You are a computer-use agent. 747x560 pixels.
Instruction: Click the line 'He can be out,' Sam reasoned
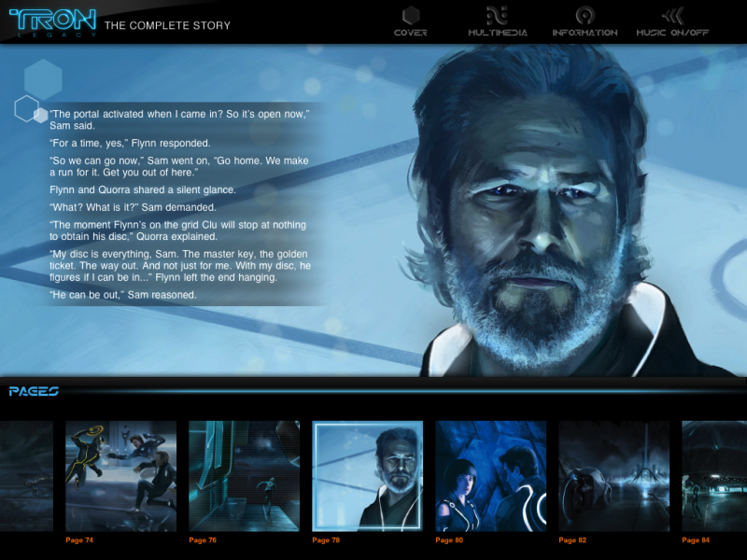click(x=123, y=295)
